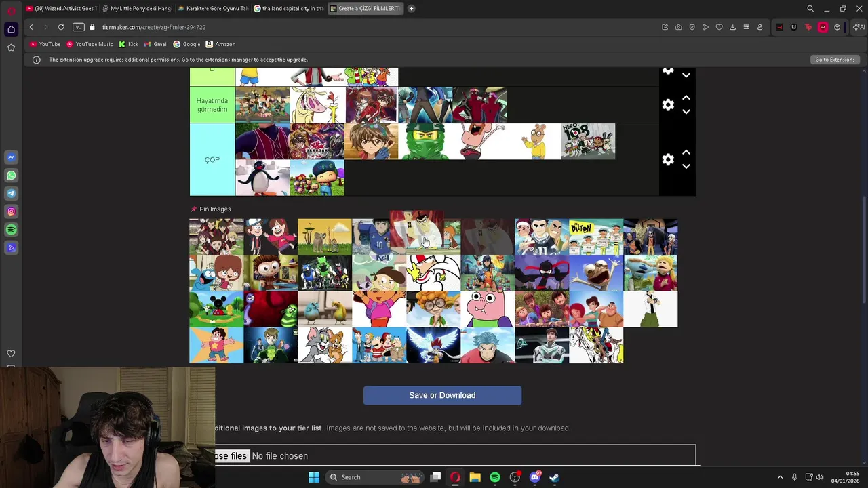Open Spotify from taskbar
868x488 pixels.
coord(495,477)
